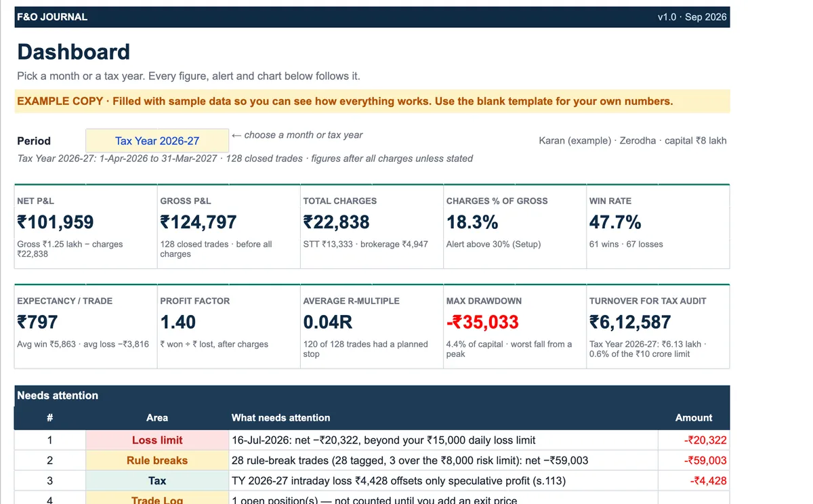Select the '61 wins · 67 losses' note
The width and height of the screenshot is (813, 504).
[626, 244]
